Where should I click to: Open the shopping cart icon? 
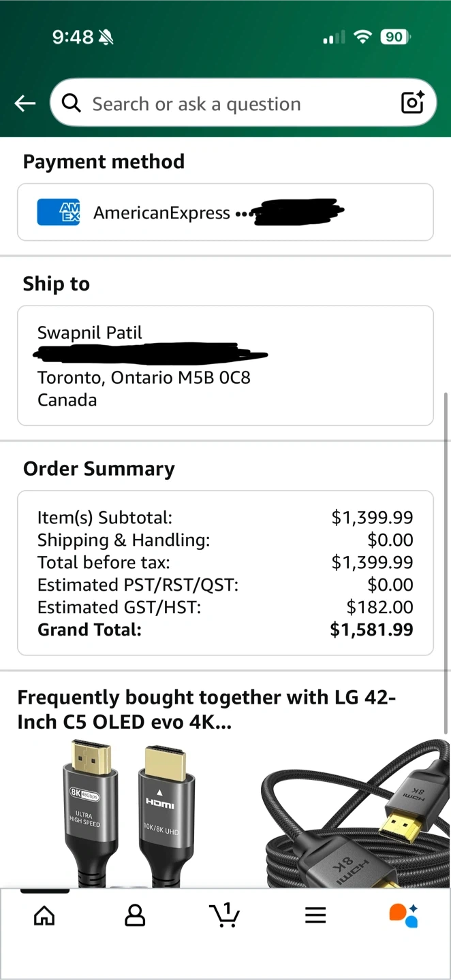[225, 915]
